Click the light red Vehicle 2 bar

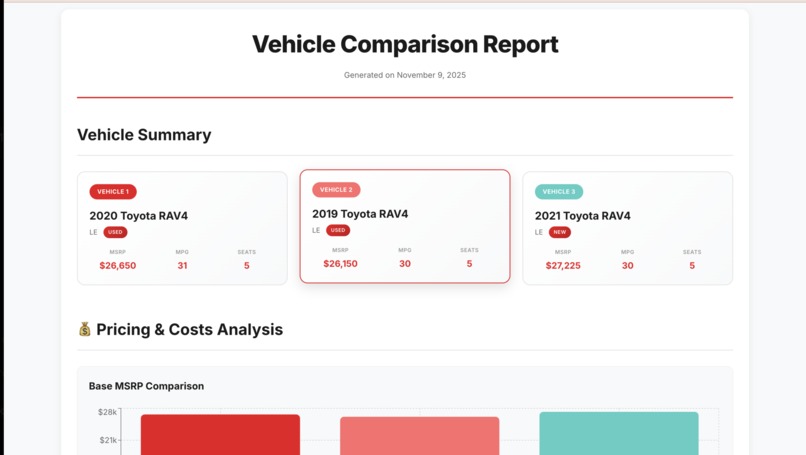pos(419,436)
